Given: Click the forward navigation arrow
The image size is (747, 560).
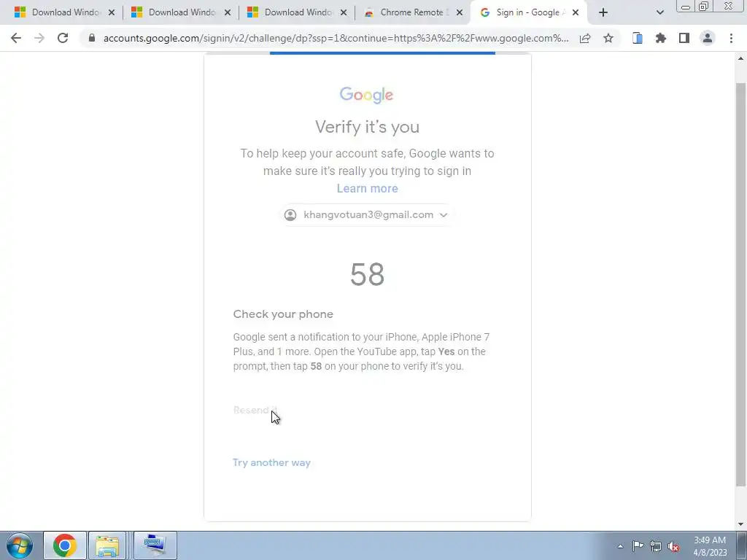Looking at the screenshot, I should point(39,38).
